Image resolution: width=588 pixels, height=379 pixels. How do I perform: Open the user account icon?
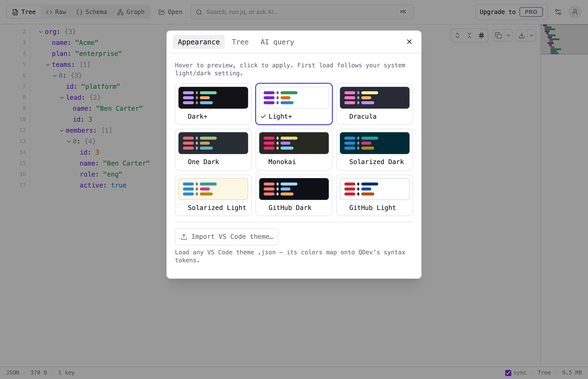point(575,12)
